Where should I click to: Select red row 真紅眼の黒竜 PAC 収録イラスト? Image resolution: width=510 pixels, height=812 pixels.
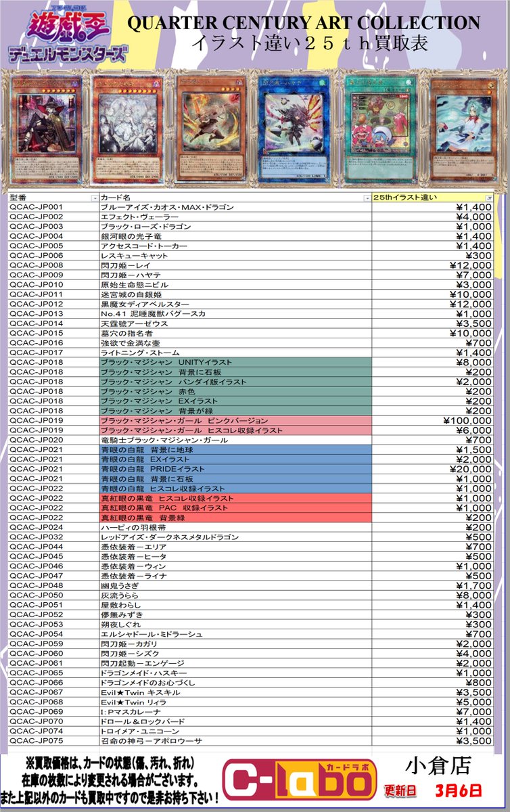pos(235,509)
